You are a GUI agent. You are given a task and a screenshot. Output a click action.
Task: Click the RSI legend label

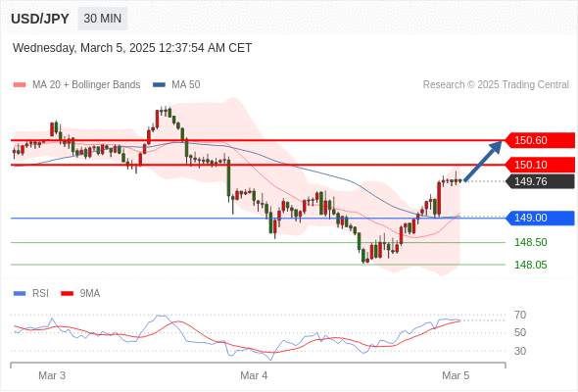click(40, 294)
